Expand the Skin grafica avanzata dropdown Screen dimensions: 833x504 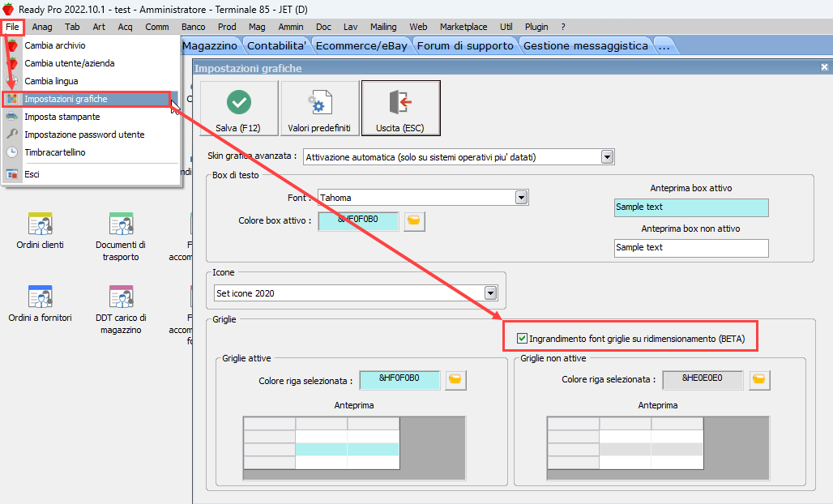tap(607, 157)
